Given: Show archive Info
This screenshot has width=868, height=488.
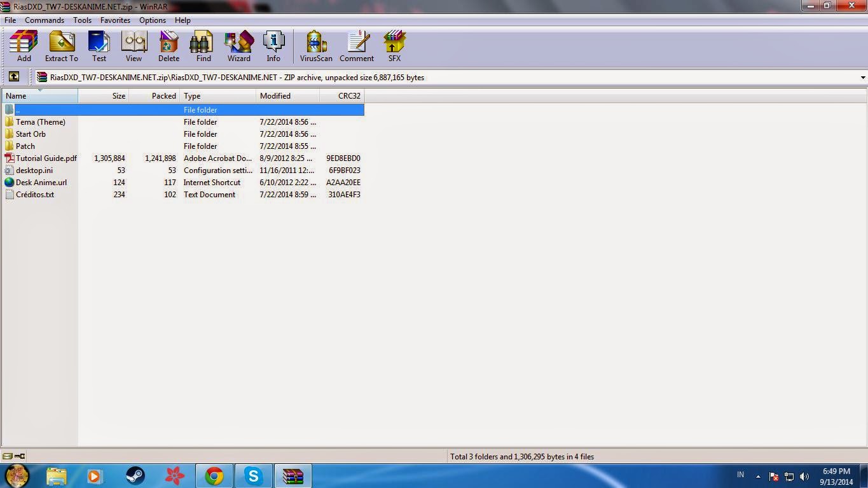Looking at the screenshot, I should click(x=273, y=46).
